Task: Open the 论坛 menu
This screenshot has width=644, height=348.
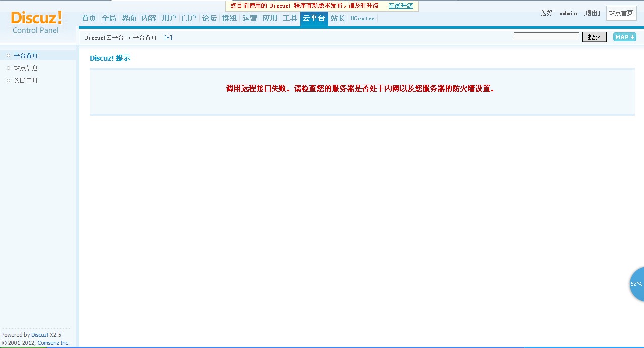Action: pyautogui.click(x=209, y=18)
